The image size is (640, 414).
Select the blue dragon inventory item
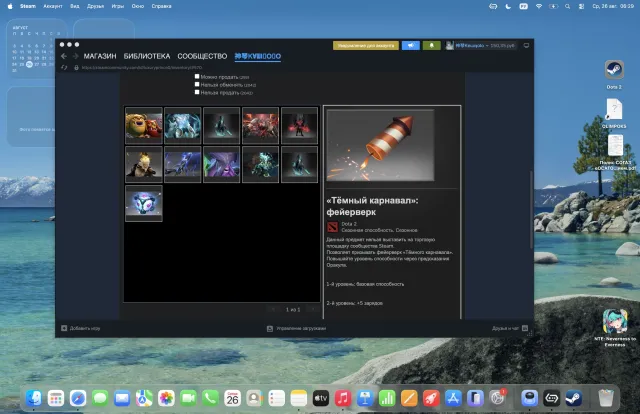point(182,165)
